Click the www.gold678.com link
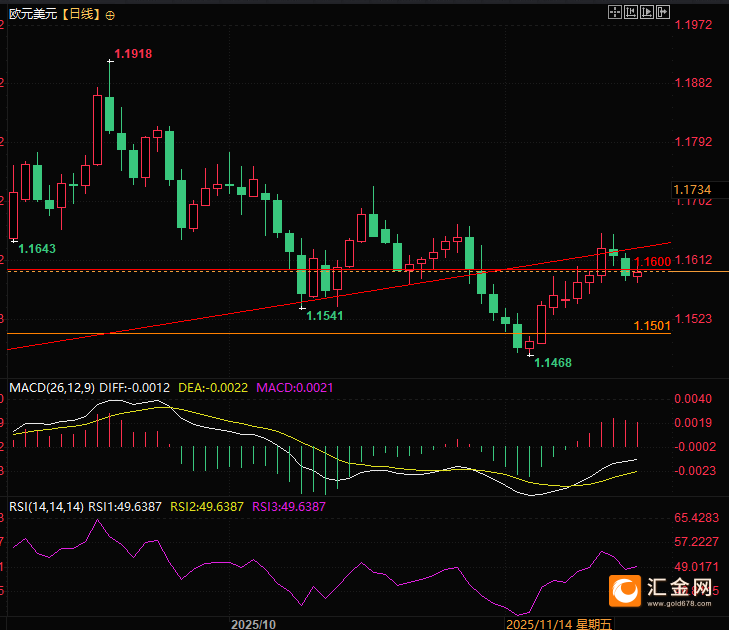Image resolution: width=729 pixels, height=630 pixels. pos(679,603)
